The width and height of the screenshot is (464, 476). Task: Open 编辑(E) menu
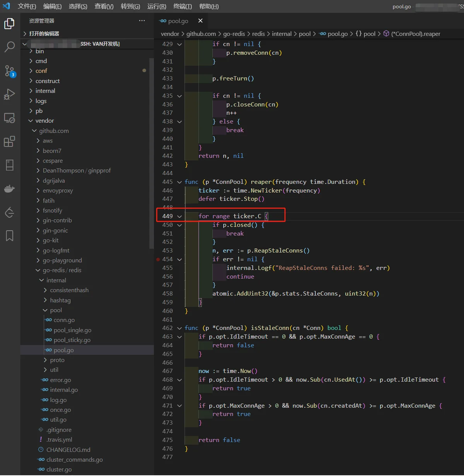tap(53, 6)
